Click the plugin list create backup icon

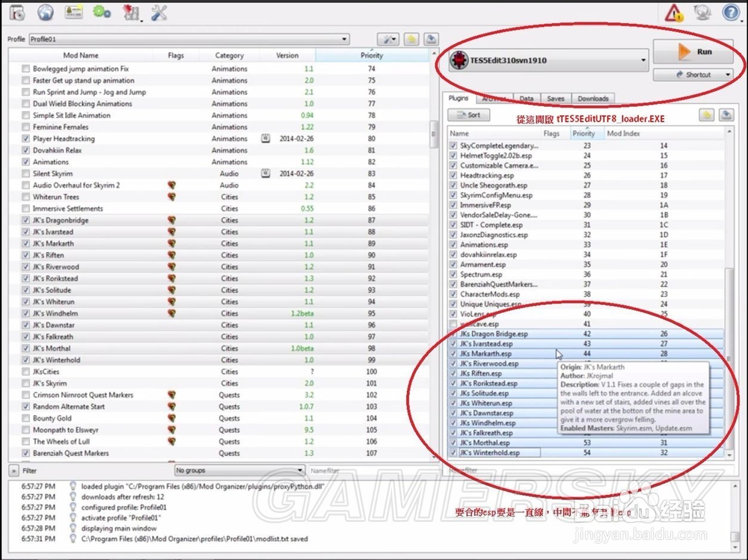point(726,114)
